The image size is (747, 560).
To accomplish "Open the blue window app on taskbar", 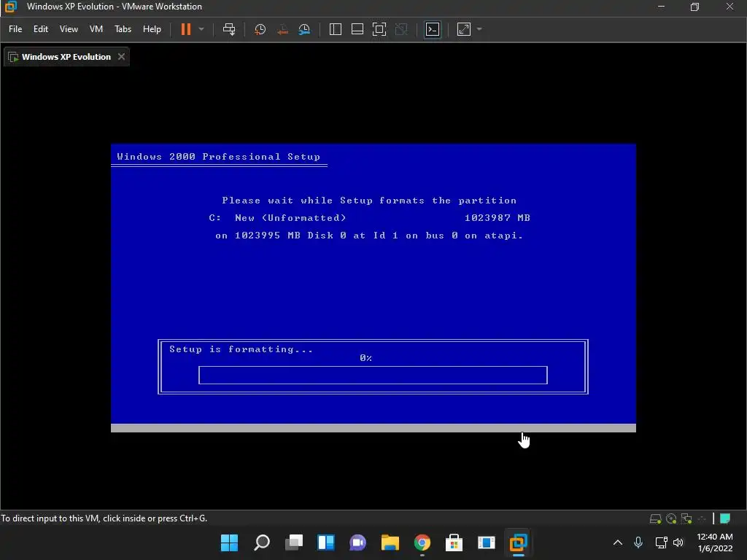I will coord(487,542).
